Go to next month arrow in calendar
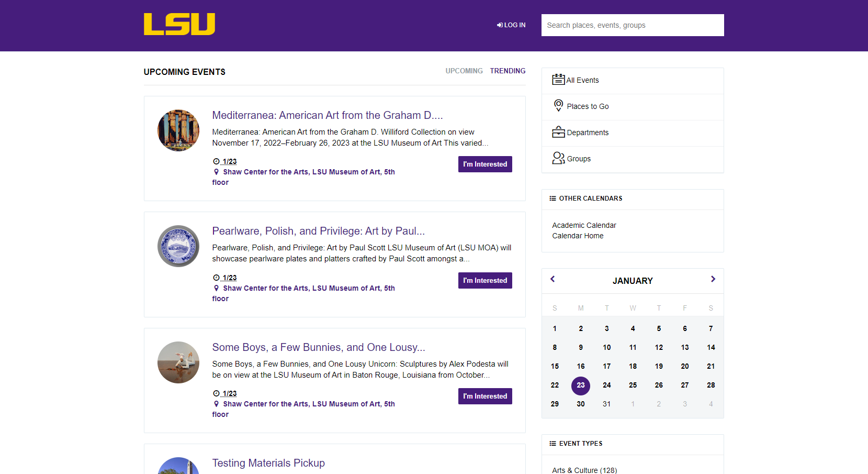868x474 pixels. pos(713,279)
